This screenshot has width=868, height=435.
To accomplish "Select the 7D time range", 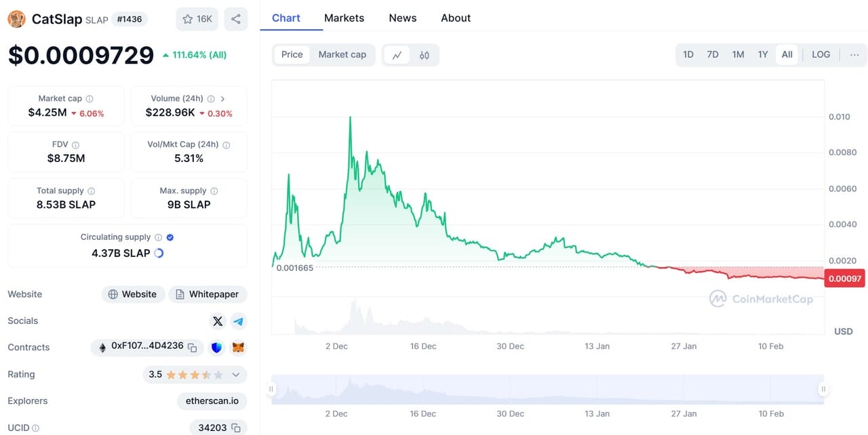I will click(x=713, y=54).
